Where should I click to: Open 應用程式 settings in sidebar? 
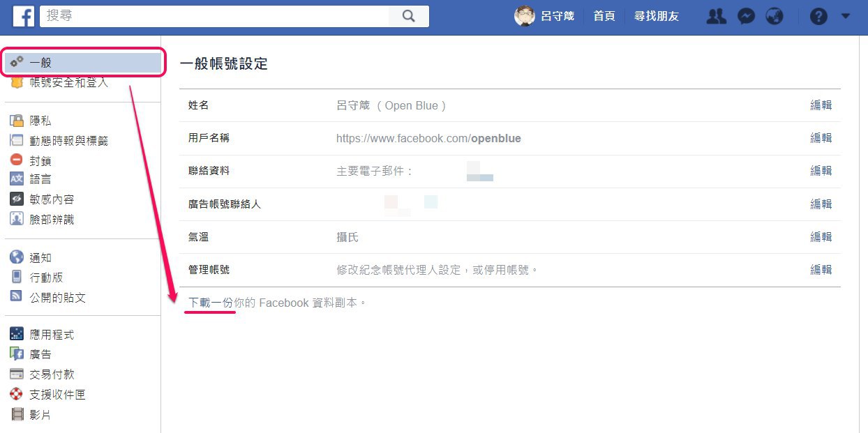pos(52,335)
